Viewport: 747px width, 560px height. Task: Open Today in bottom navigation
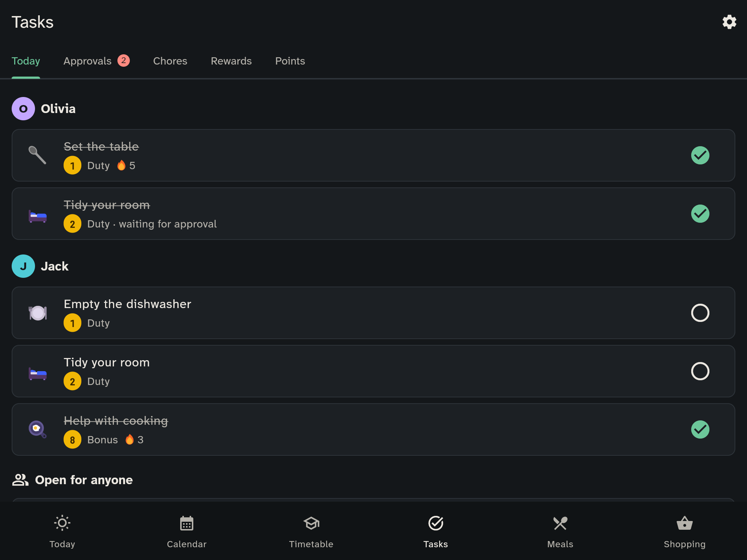(62, 531)
